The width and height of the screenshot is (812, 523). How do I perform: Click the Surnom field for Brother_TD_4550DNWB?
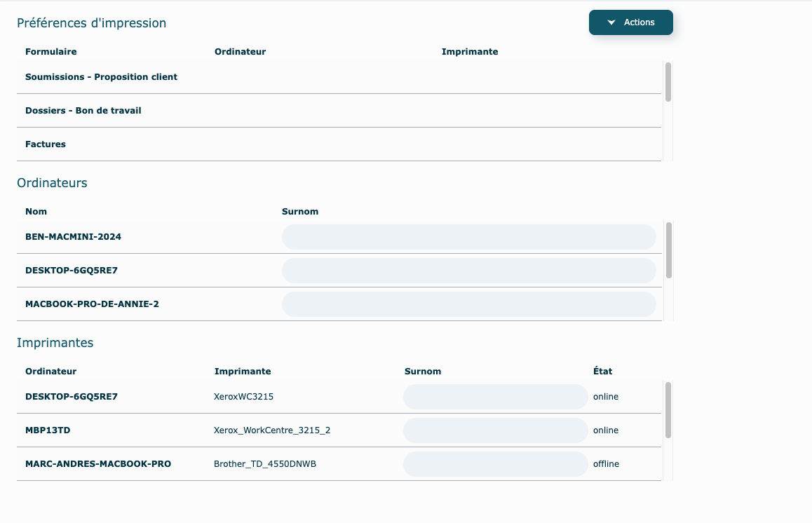coord(495,464)
